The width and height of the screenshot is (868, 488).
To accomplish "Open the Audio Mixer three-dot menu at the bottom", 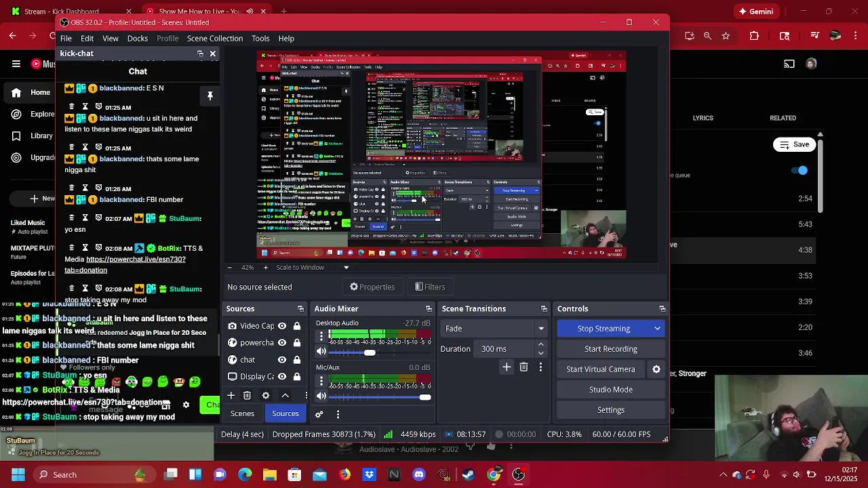I will pos(338,414).
